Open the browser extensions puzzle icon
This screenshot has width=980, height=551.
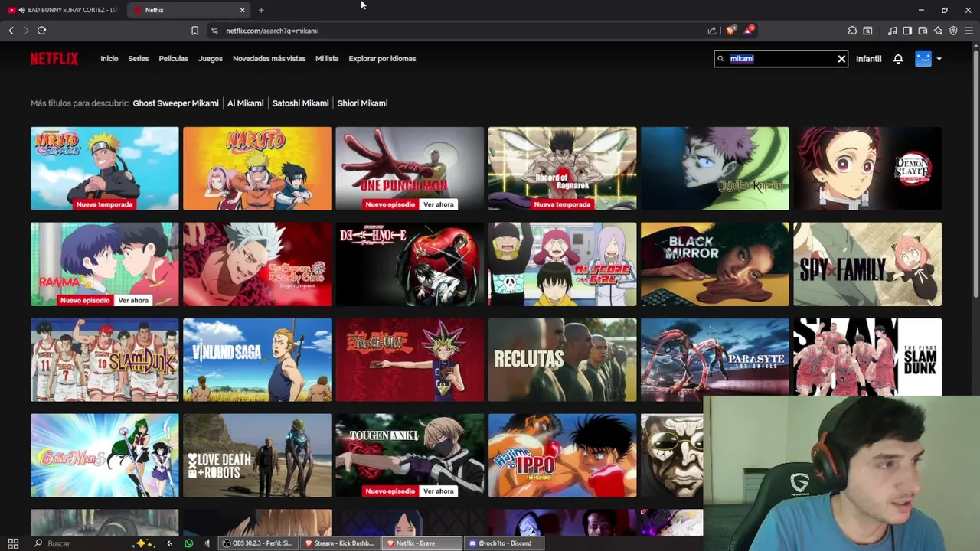point(852,31)
